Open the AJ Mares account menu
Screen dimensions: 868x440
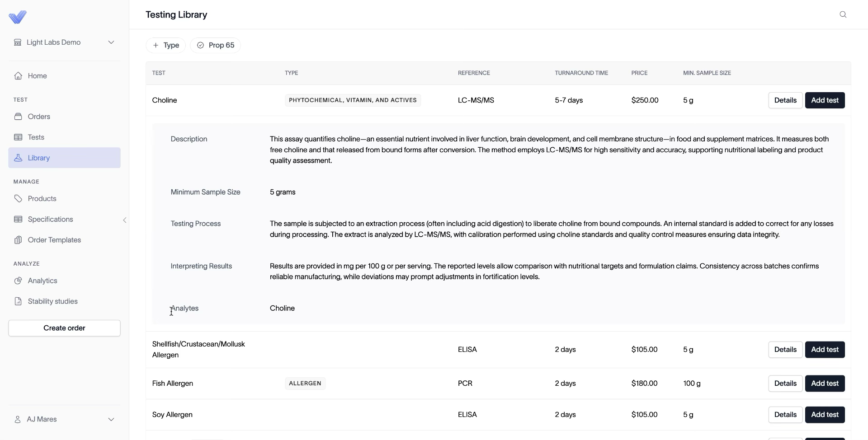click(64, 419)
